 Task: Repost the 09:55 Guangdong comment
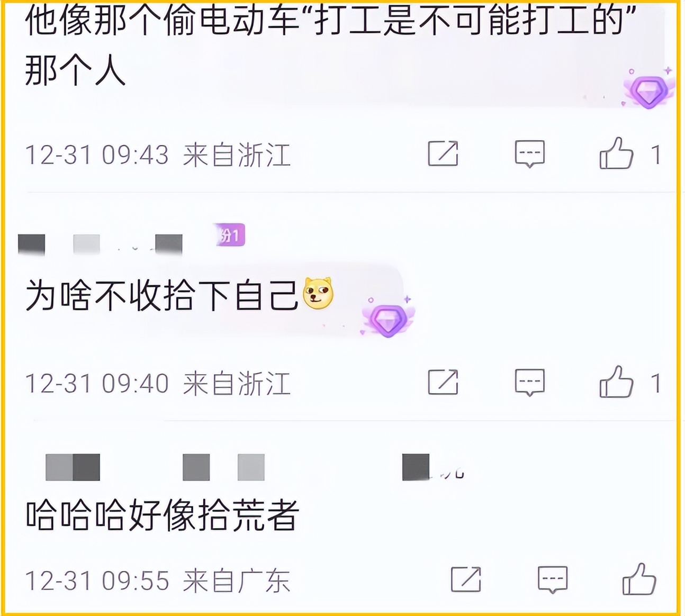[x=466, y=579]
